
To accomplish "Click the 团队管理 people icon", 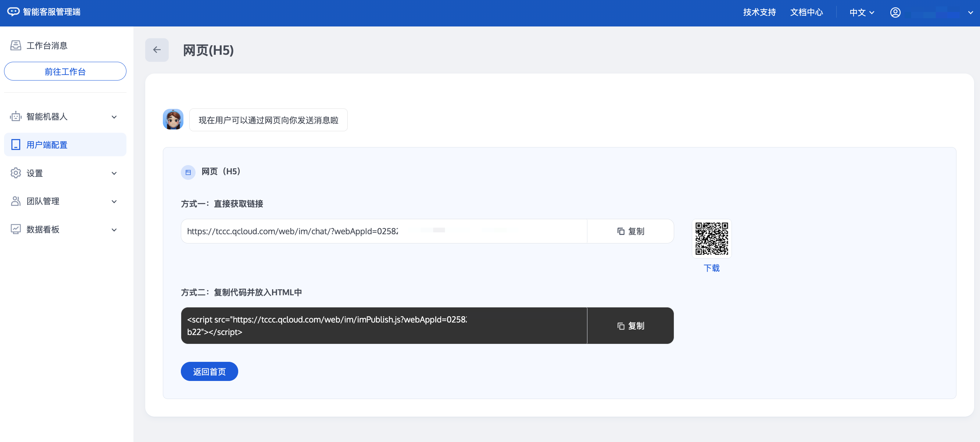I will coord(15,201).
